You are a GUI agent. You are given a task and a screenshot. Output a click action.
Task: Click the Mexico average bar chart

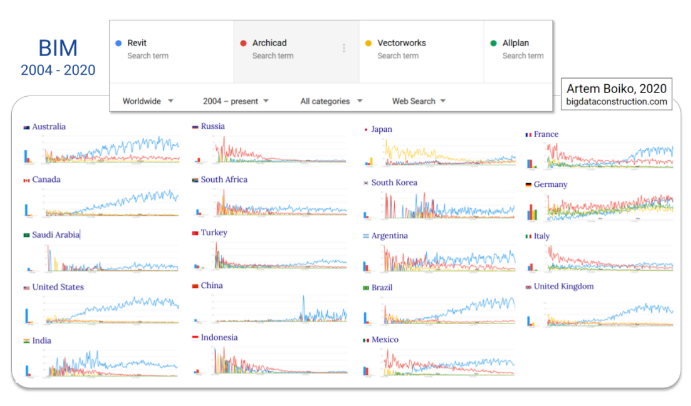tap(366, 371)
